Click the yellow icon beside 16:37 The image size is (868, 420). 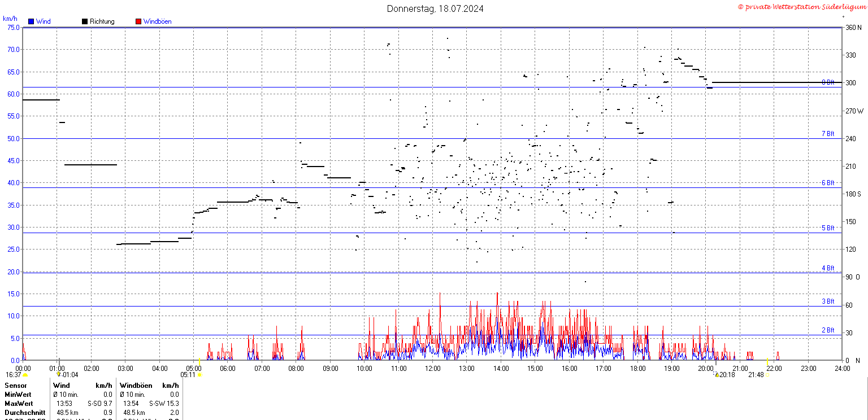click(25, 374)
